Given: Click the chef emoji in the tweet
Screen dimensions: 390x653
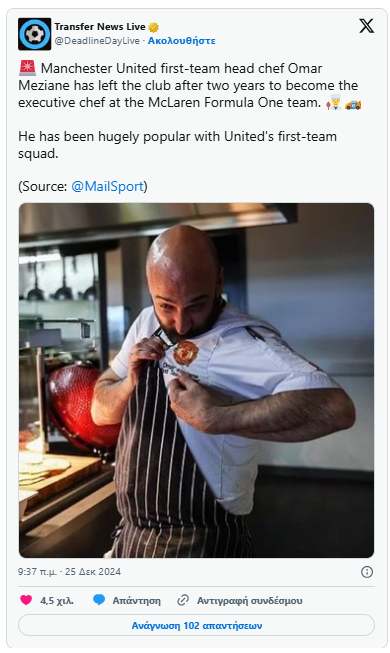Looking at the screenshot, I should pos(334,102).
